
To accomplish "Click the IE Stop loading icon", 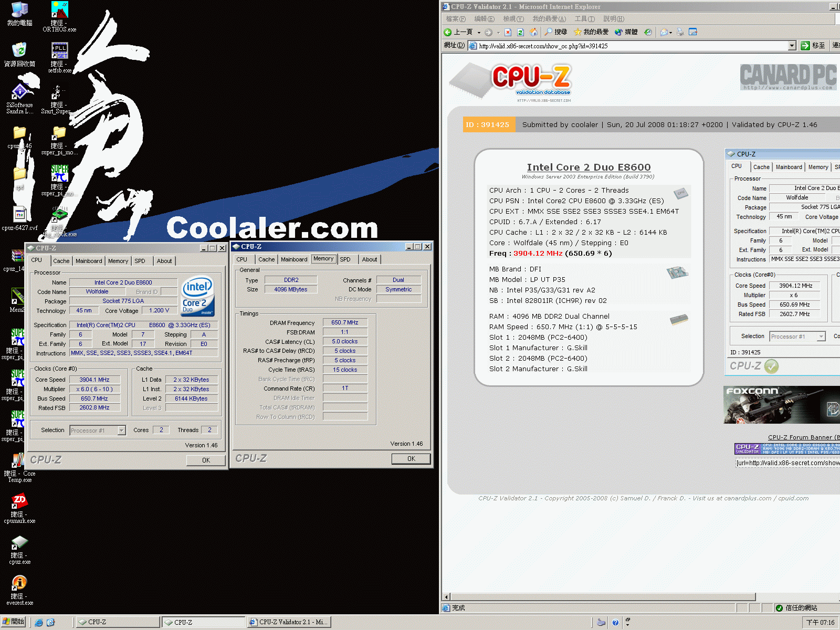I will (508, 32).
